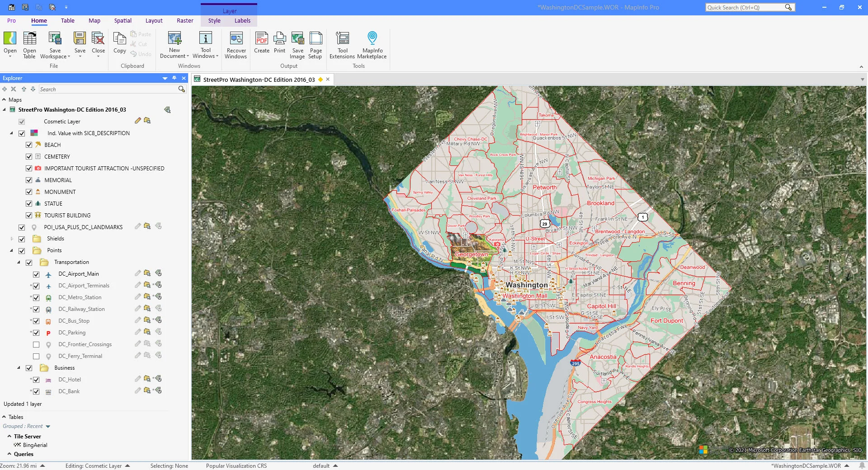Collapse the Transportation folder group

click(19, 262)
